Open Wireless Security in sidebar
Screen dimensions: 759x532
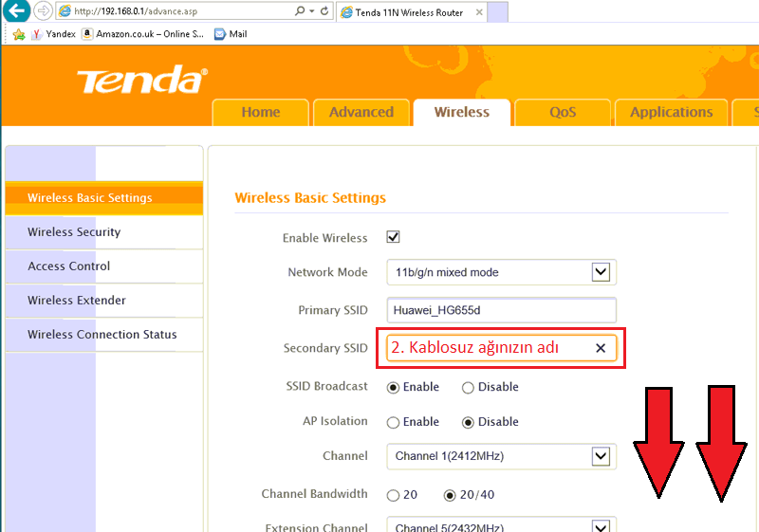click(104, 232)
